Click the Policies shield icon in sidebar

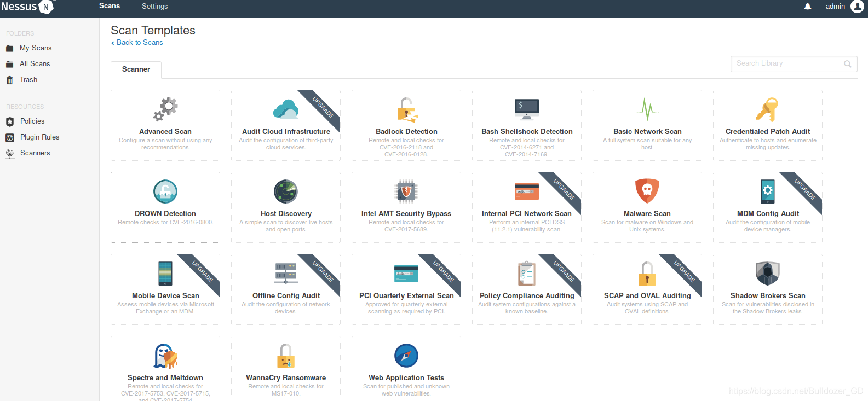click(10, 121)
